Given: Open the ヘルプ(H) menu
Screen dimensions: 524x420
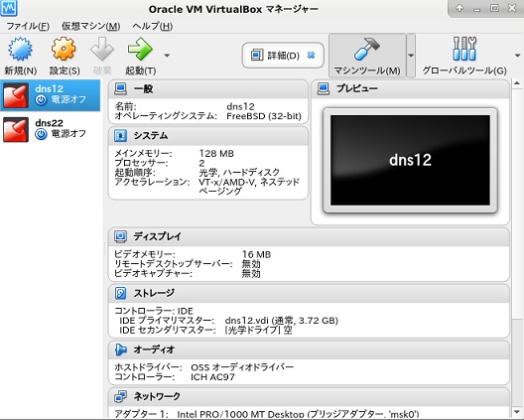Looking at the screenshot, I should (153, 26).
